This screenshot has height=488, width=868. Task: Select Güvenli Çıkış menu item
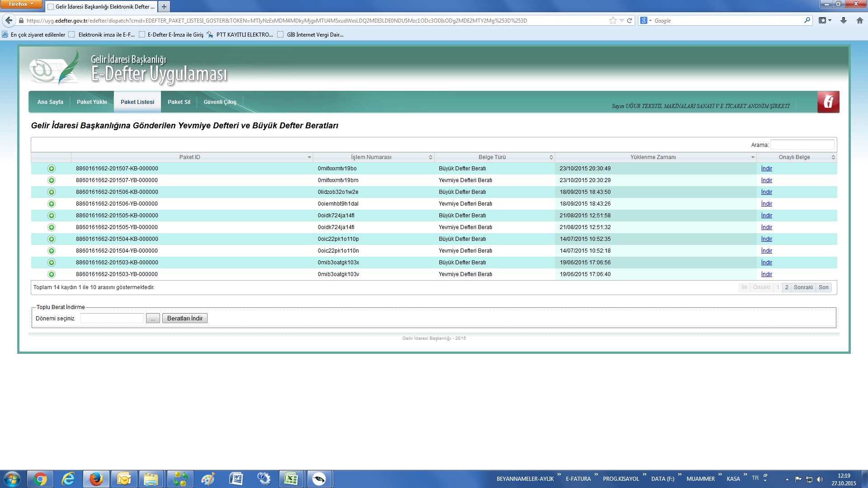point(220,102)
